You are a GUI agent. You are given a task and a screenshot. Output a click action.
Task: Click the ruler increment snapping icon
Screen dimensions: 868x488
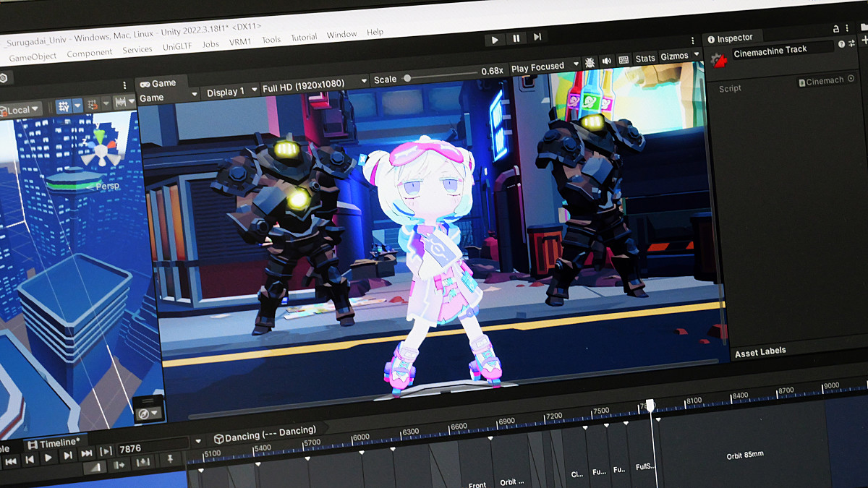[x=121, y=102]
